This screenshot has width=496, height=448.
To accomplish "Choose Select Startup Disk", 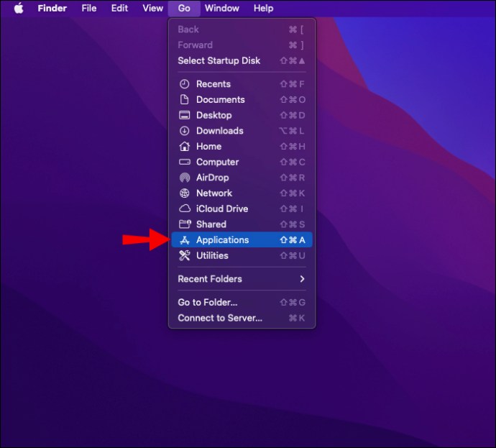I will 242,60.
